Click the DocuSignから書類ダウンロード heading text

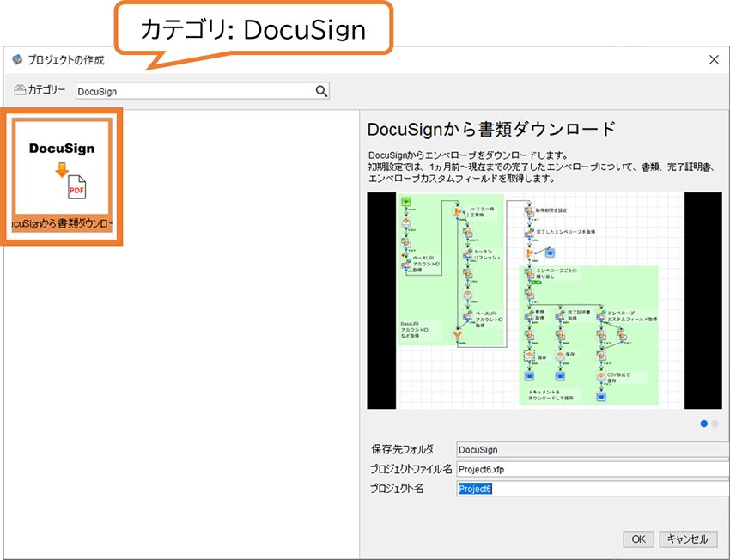tap(491, 129)
